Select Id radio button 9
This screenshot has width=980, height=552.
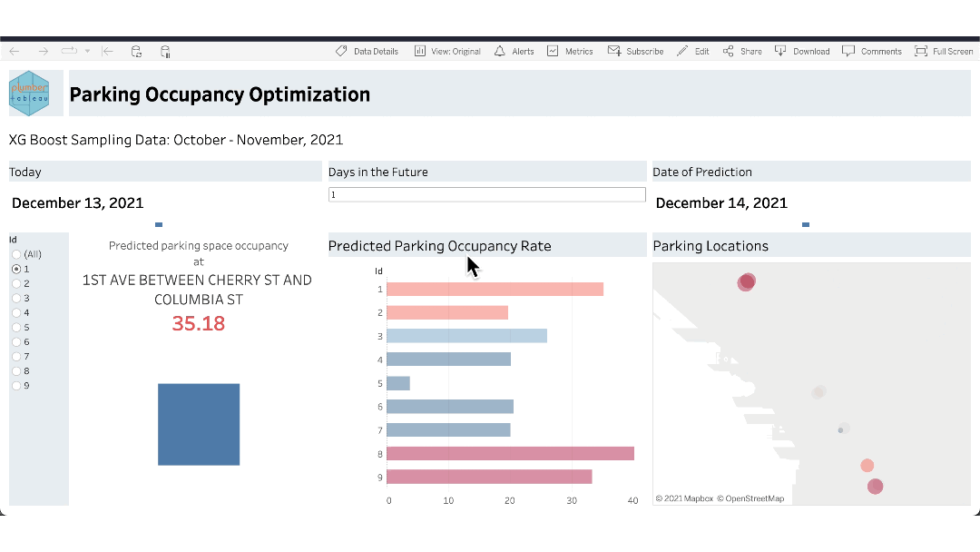(x=15, y=385)
